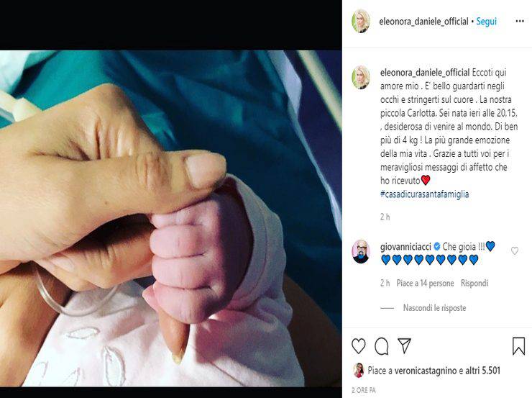Open comments with the speech bubble icon

pos(381,346)
